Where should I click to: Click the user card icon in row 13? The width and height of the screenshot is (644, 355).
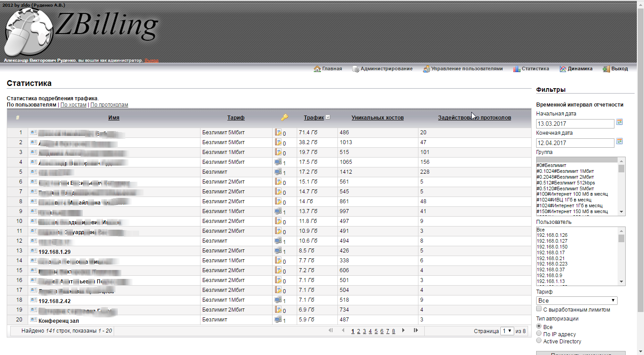click(x=34, y=251)
